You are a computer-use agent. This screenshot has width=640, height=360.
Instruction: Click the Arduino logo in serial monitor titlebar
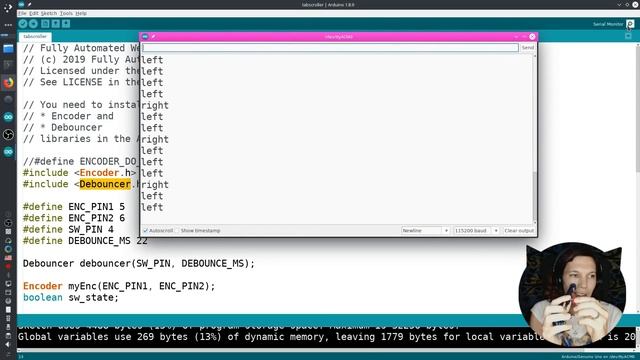pos(145,37)
